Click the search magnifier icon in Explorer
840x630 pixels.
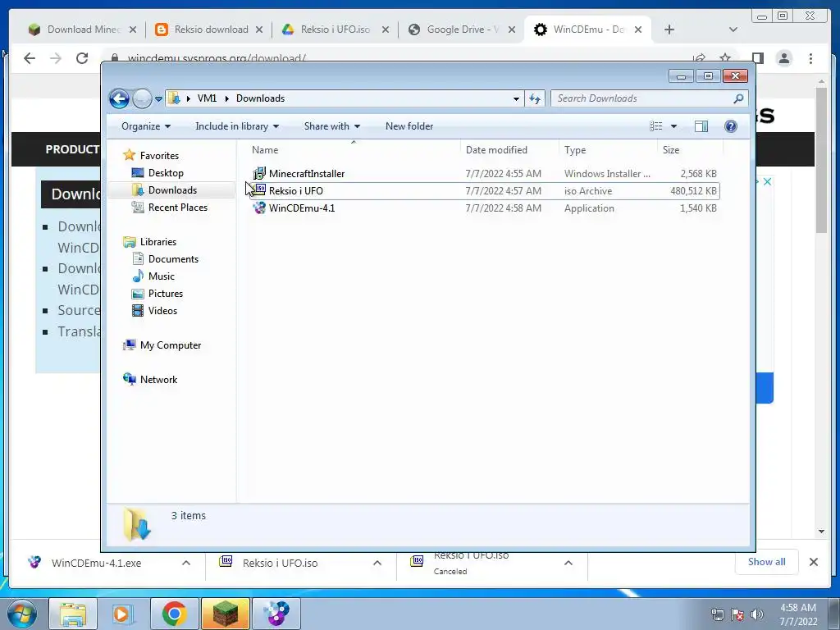[738, 98]
